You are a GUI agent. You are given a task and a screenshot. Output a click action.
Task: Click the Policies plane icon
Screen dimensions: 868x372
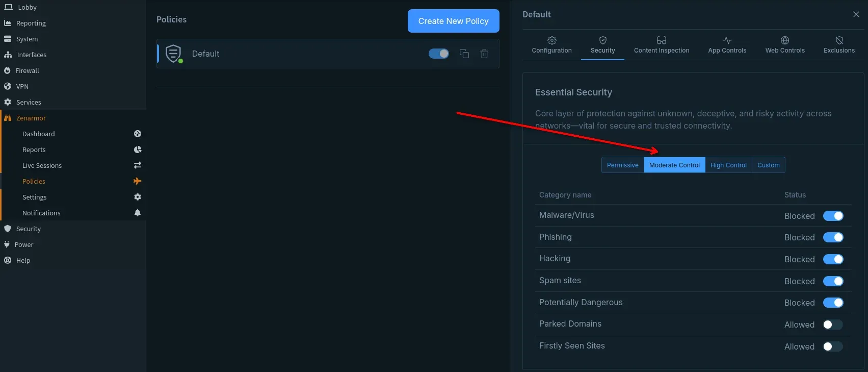tap(138, 181)
